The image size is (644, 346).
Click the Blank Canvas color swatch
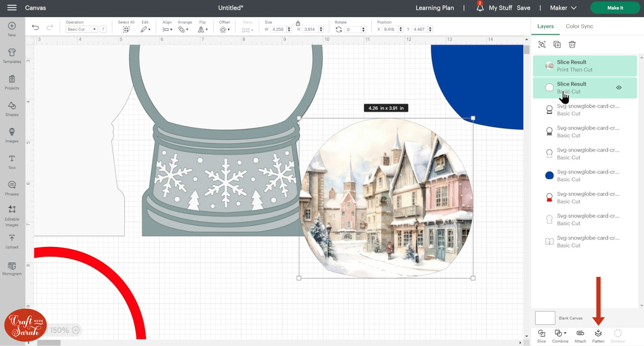coord(545,318)
